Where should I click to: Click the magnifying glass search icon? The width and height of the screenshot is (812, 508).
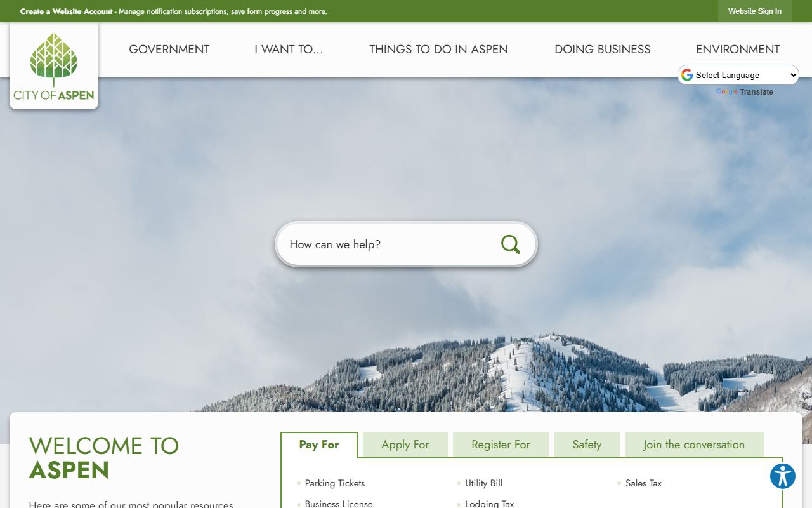(510, 244)
